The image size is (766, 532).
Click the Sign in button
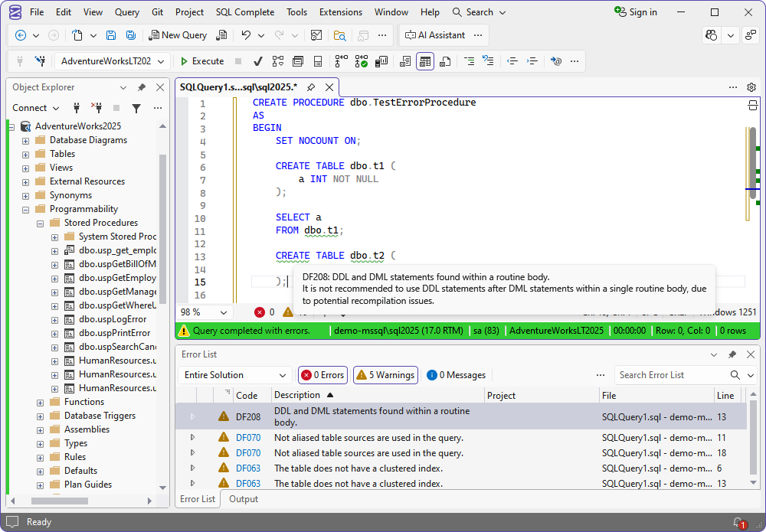(634, 12)
